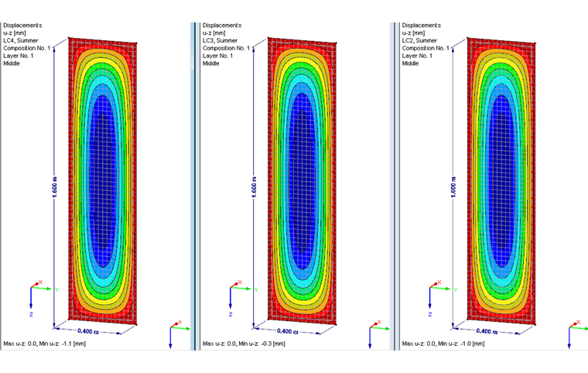The image size is (588, 373).
Task: Click the 'u-z [mm]' label in LC4 view
Action: [x=15, y=33]
